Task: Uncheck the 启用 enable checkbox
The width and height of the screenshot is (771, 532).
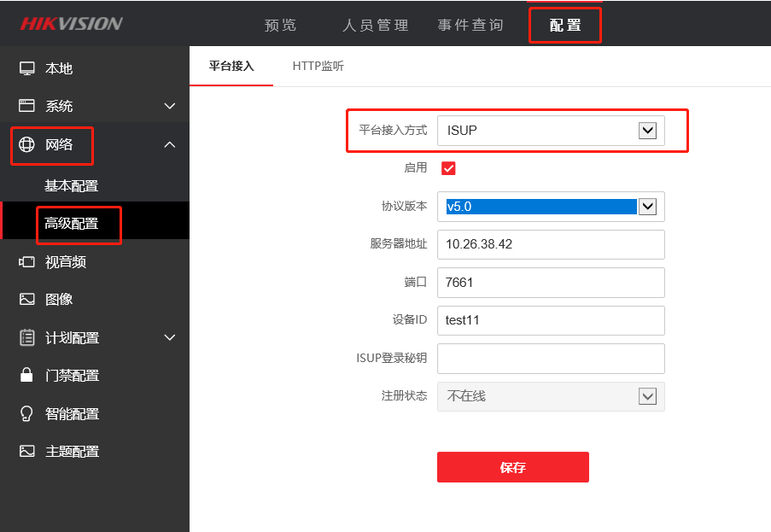Action: coord(448,167)
